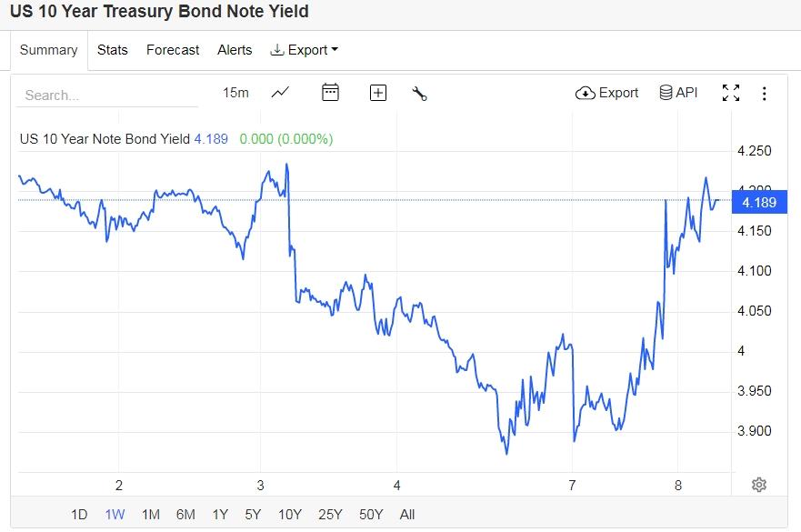
Task: Switch to the Stats tab
Action: pos(113,50)
